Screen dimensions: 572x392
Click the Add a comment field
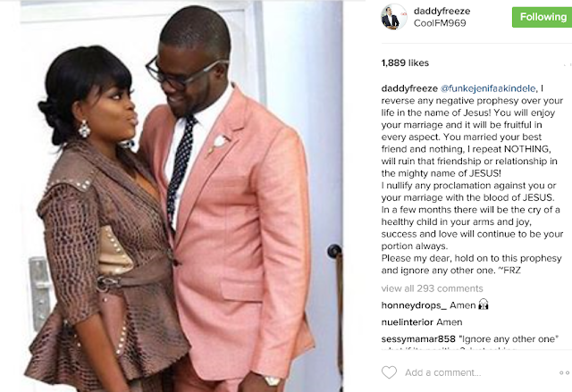coord(443,372)
